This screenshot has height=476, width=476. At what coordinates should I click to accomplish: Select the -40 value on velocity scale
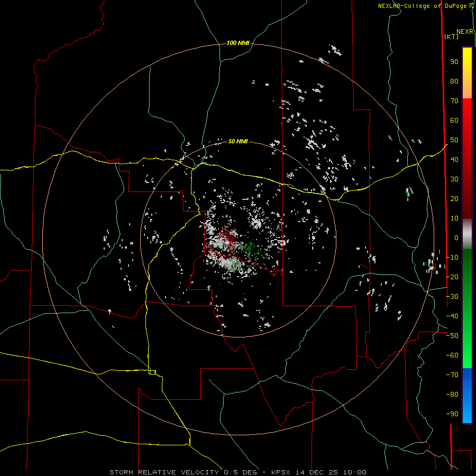click(x=452, y=316)
